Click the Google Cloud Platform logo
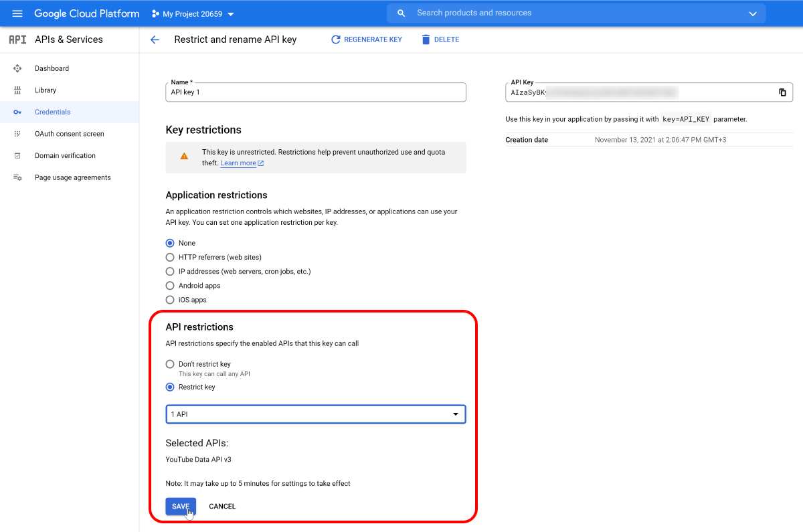Viewport: 803px width, 532px height. [x=87, y=13]
